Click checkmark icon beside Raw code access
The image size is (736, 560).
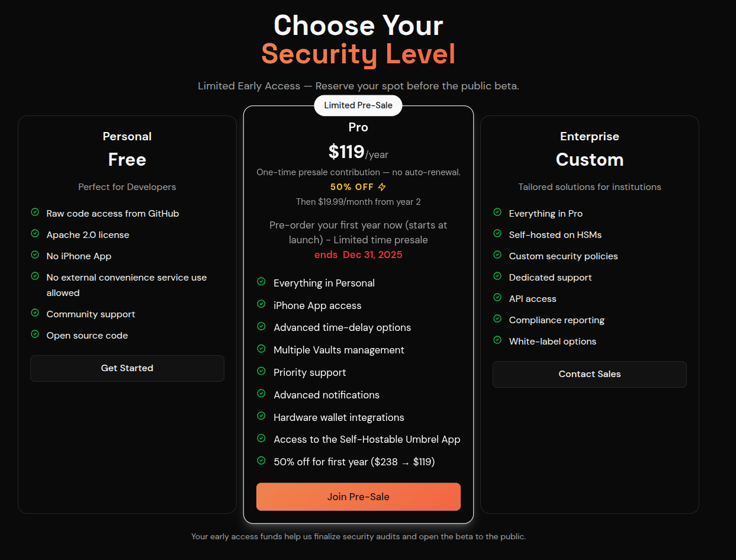point(35,213)
